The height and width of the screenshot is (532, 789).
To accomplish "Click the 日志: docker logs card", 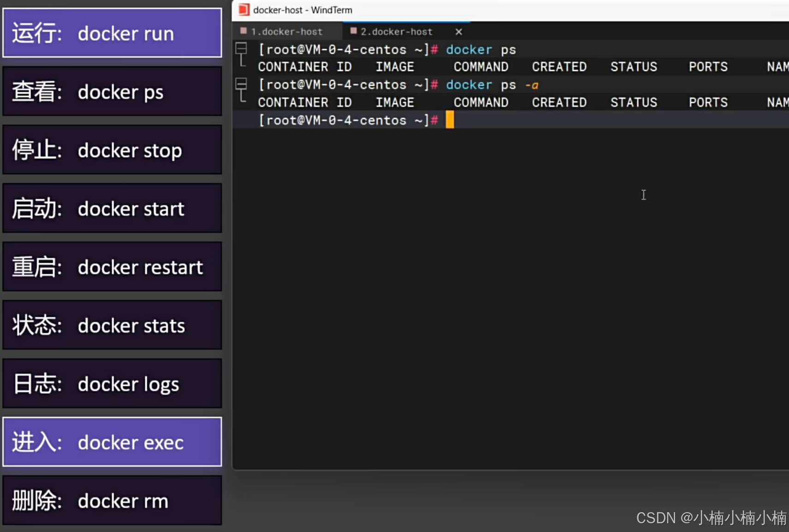I will pyautogui.click(x=112, y=383).
